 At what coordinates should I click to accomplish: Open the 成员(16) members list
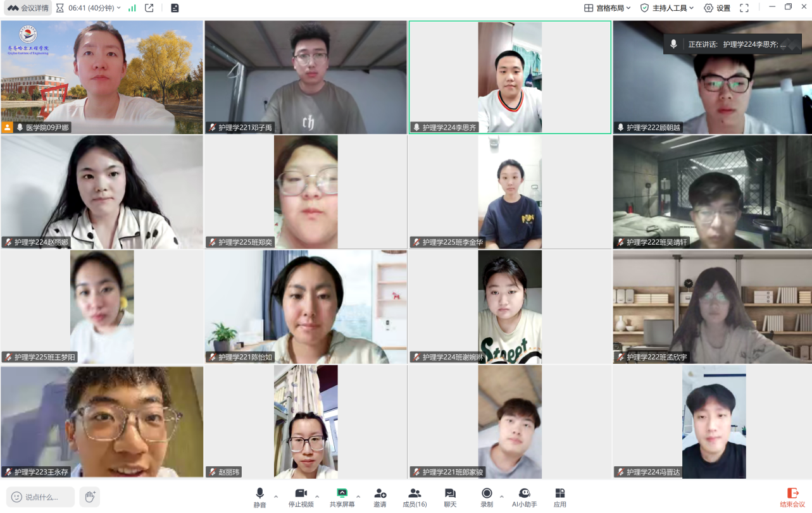pyautogui.click(x=415, y=497)
